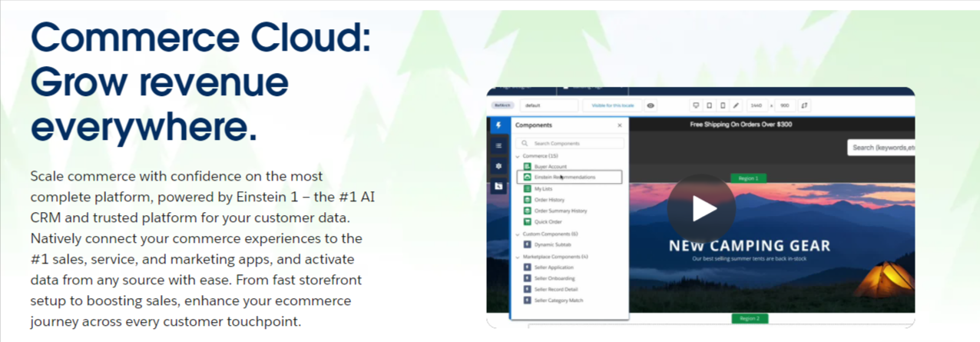Click the storefront Search (keywords) field
The width and height of the screenshot is (980, 342).
[x=881, y=148]
